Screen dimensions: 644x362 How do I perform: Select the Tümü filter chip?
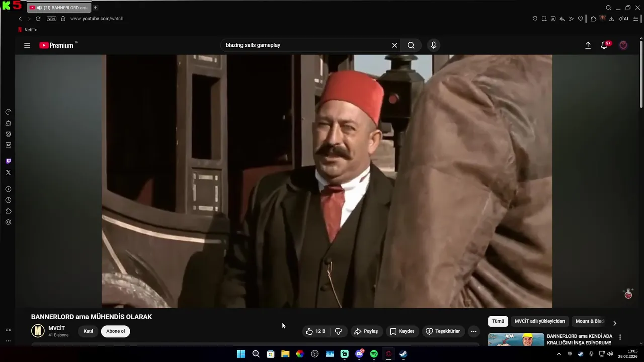pyautogui.click(x=498, y=321)
